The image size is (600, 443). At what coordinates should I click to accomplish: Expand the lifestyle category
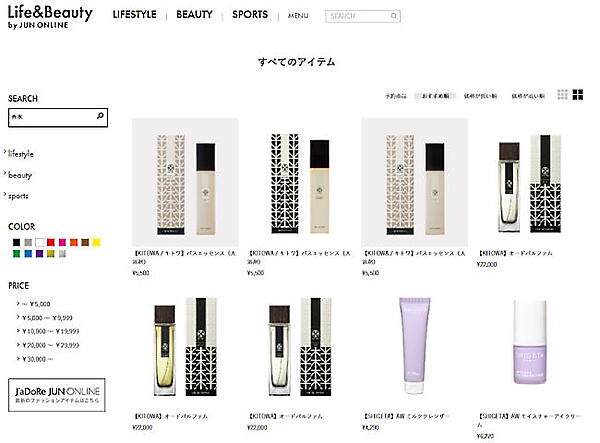click(x=21, y=154)
